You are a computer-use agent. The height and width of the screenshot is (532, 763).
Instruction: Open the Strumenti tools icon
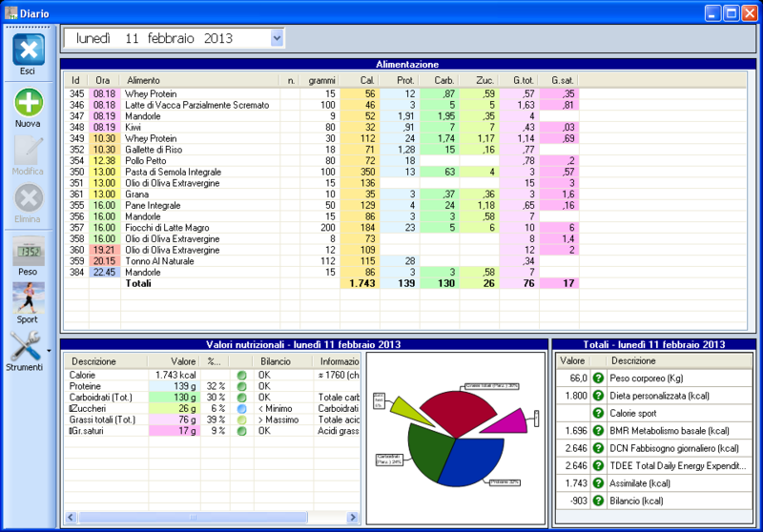click(x=26, y=346)
